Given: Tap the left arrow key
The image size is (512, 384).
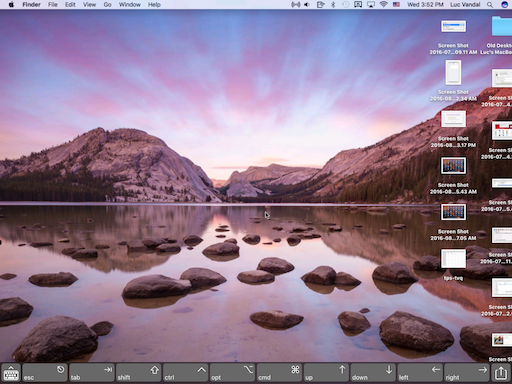Looking at the screenshot, I should tap(420, 373).
